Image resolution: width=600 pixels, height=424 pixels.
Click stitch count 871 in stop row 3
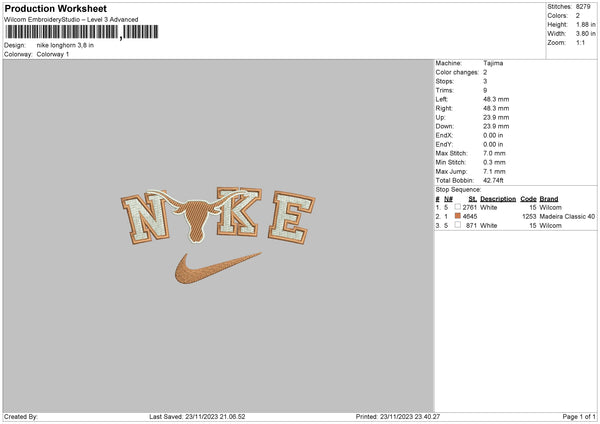click(x=471, y=225)
